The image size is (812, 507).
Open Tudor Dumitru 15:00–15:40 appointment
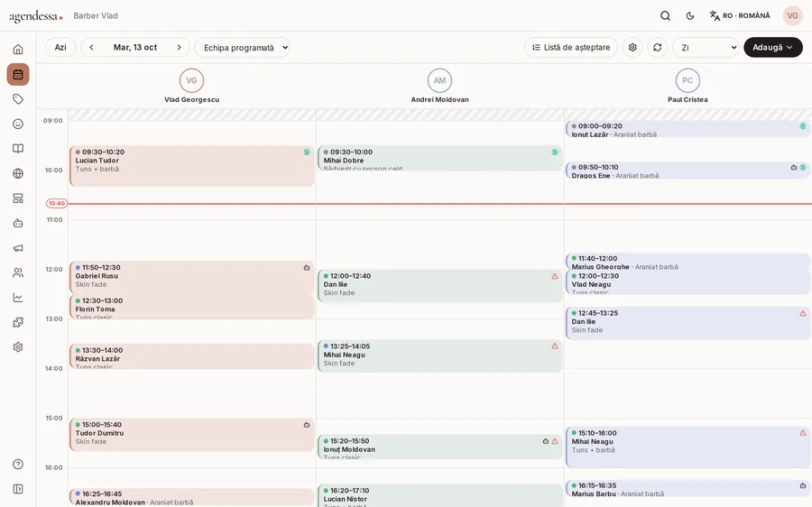192,435
